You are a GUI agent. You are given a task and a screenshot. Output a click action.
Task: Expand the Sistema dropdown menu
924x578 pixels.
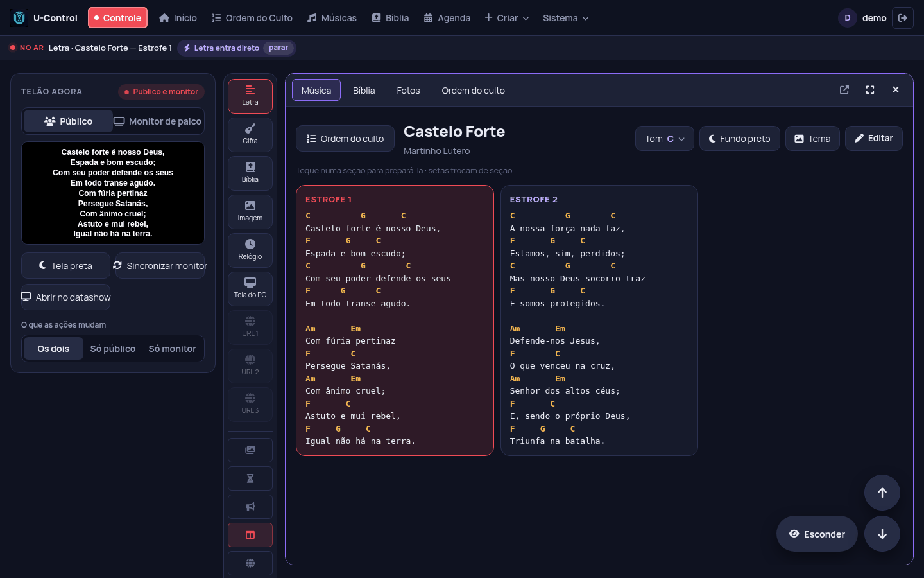click(566, 18)
